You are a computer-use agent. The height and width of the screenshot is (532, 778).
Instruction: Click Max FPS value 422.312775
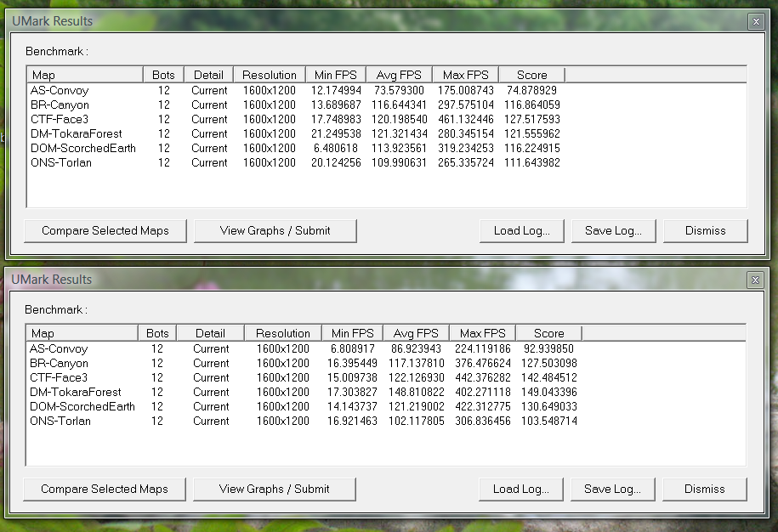[482, 406]
